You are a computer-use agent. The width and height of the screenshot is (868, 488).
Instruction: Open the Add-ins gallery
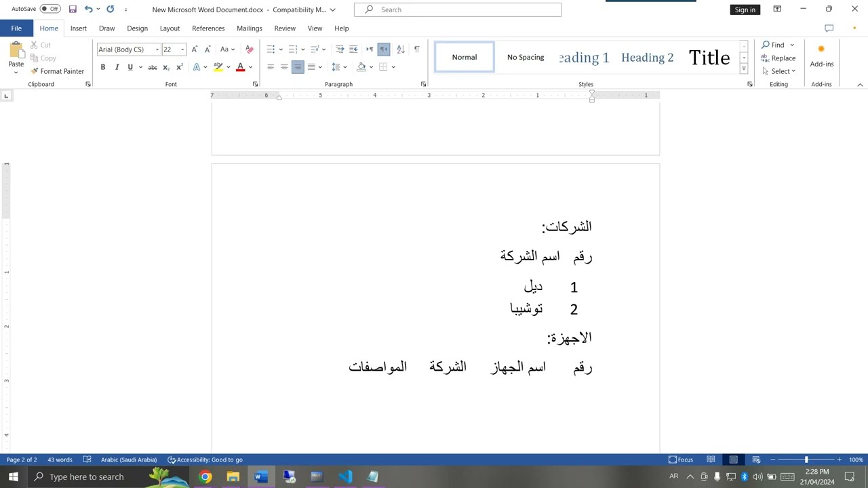click(x=821, y=57)
